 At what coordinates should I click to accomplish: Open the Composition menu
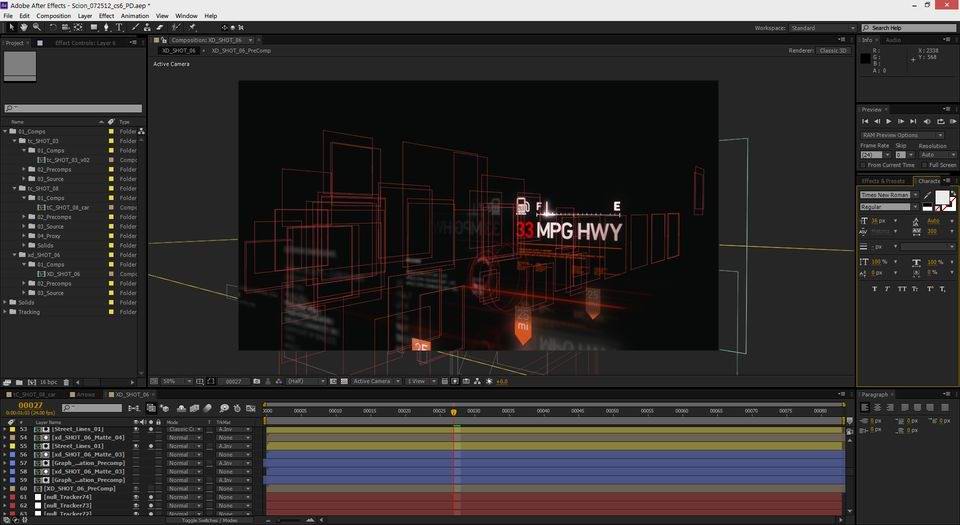point(53,16)
